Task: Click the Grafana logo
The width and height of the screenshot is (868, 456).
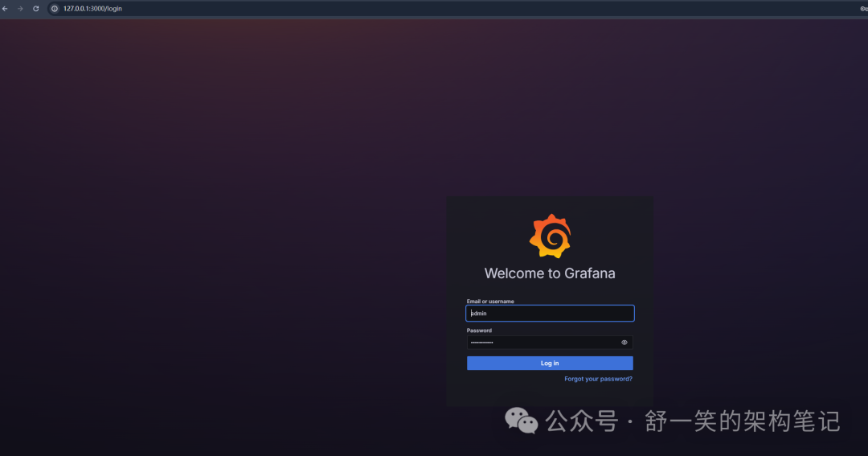Action: 551,236
